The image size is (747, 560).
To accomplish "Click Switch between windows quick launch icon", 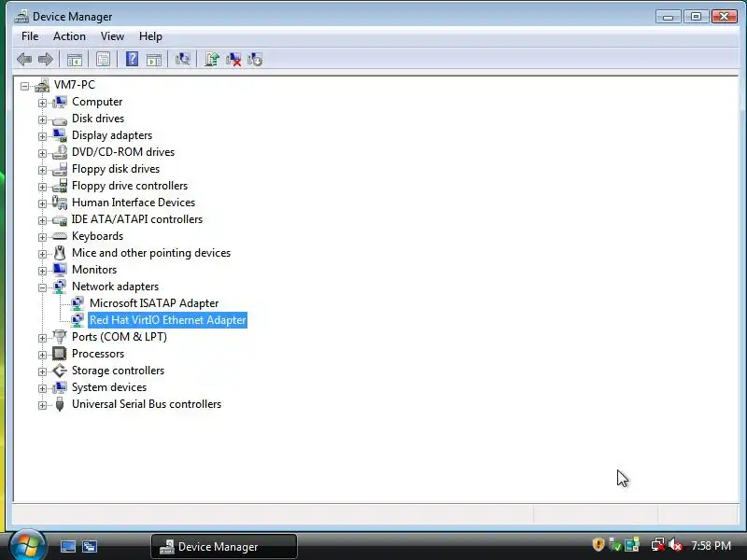I will click(x=89, y=546).
